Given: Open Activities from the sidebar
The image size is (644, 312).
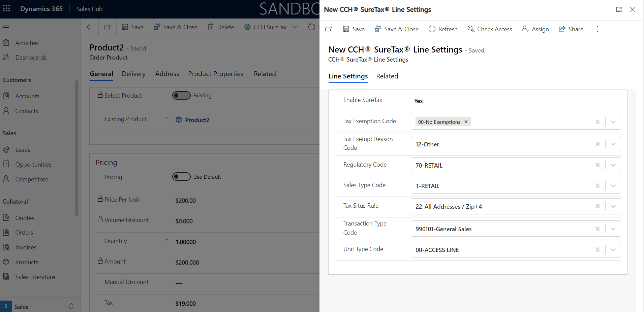Looking at the screenshot, I should pos(27,43).
